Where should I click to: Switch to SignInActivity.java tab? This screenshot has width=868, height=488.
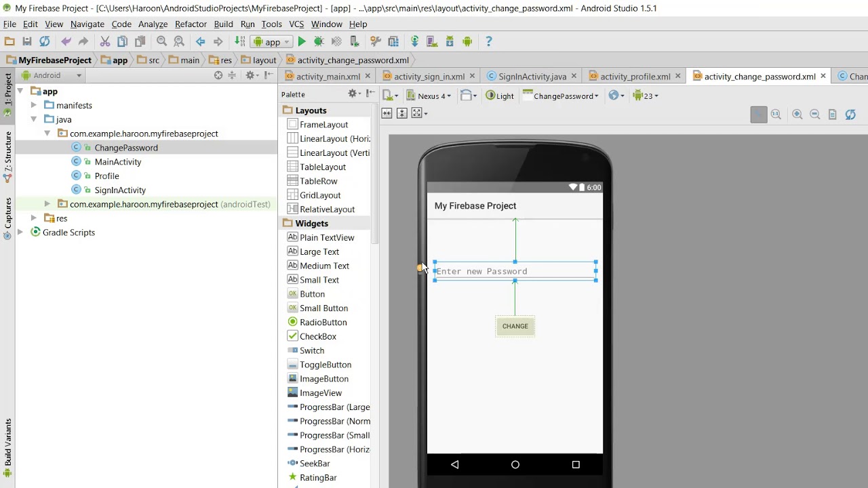[x=532, y=77]
